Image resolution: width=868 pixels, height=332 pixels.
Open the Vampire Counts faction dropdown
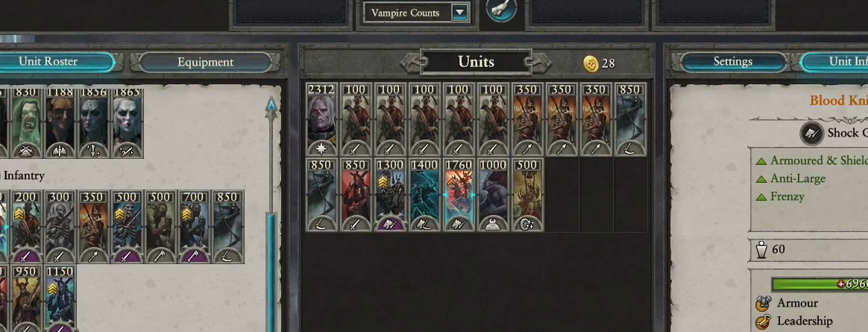point(416,13)
